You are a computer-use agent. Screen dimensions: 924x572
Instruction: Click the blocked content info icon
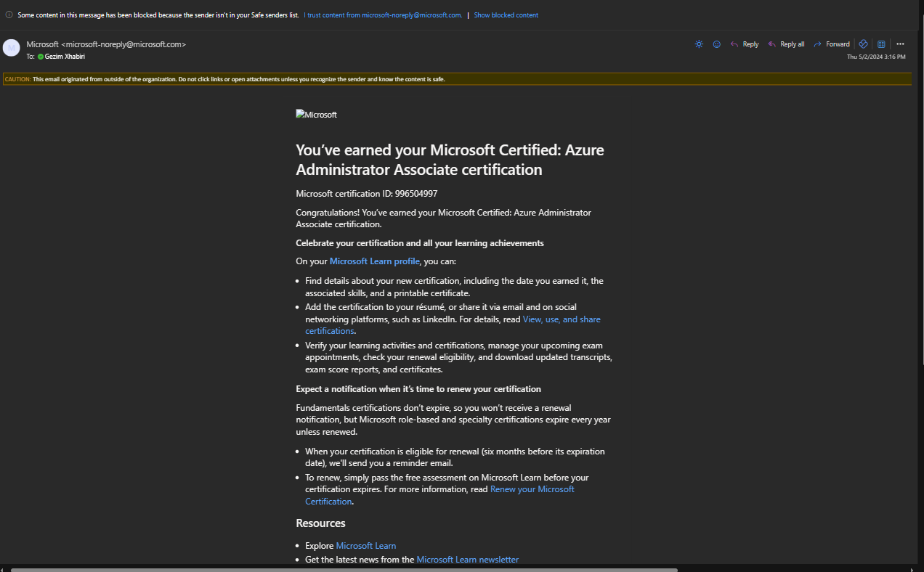click(9, 15)
